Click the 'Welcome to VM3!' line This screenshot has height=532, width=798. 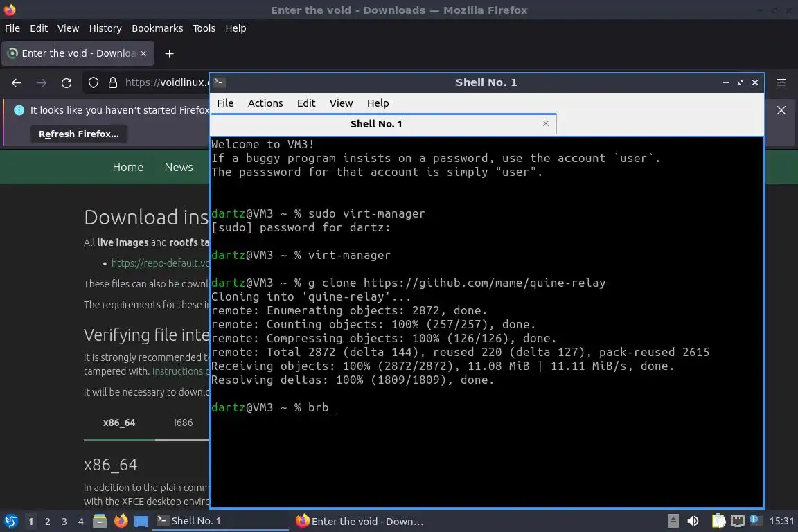(x=263, y=145)
